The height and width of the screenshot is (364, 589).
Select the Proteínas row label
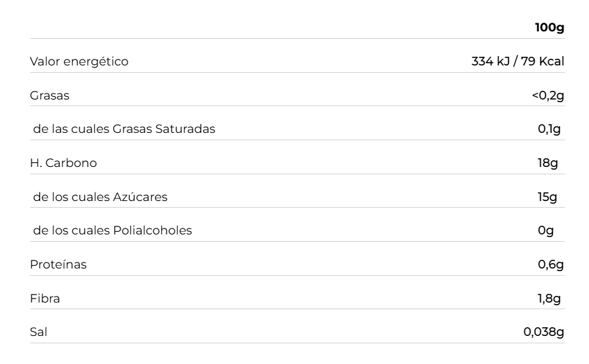pos(58,264)
